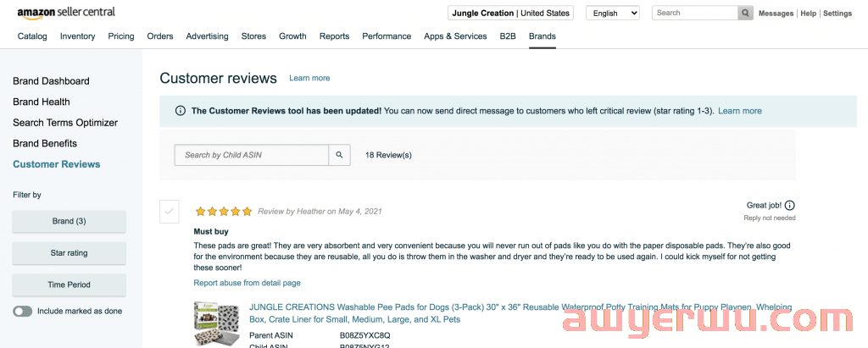The image size is (868, 348).
Task: Check the mark-as-done box for Heather's review
Action: [170, 211]
